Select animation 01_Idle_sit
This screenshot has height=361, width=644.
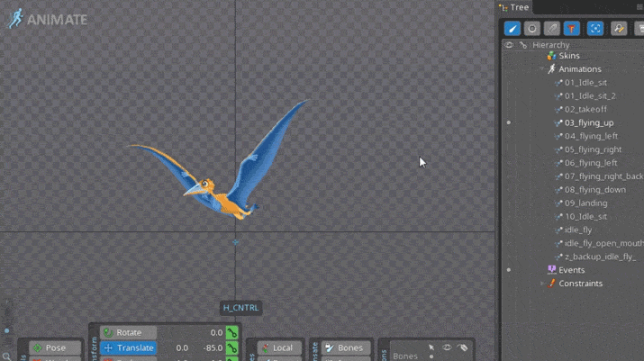[585, 83]
